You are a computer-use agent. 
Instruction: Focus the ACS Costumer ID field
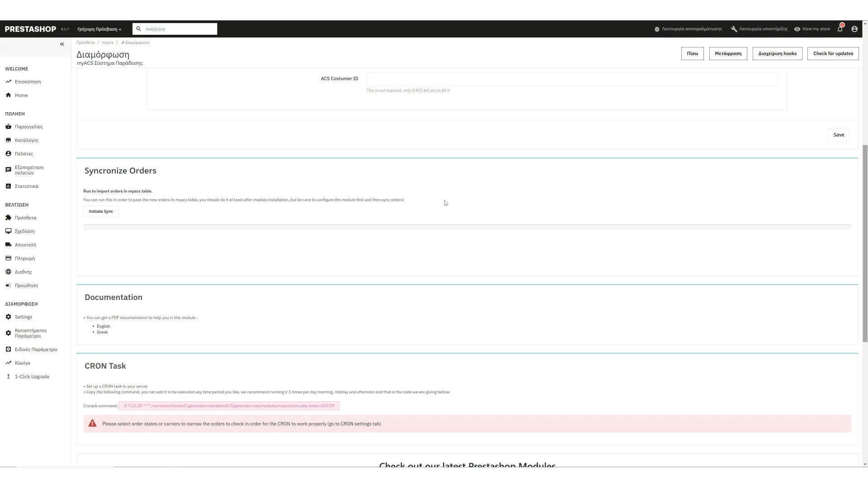pyautogui.click(x=571, y=79)
